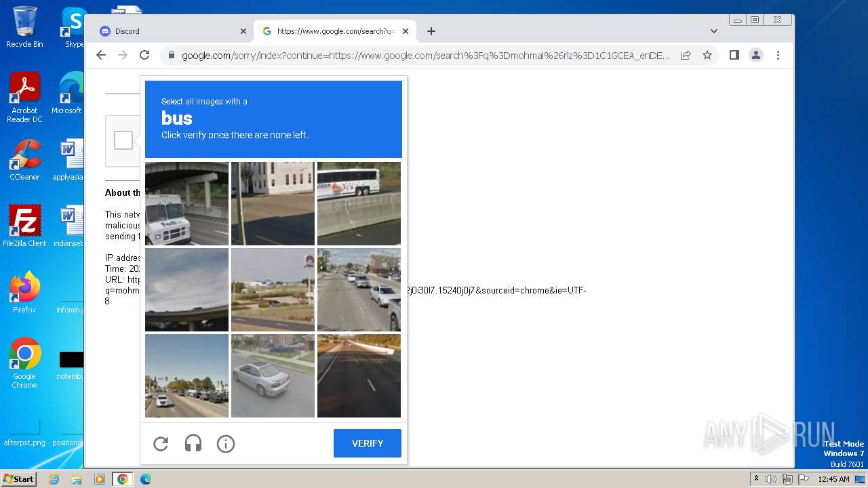Select the grassy roadside sign tile
868x488 pixels.
(x=273, y=289)
